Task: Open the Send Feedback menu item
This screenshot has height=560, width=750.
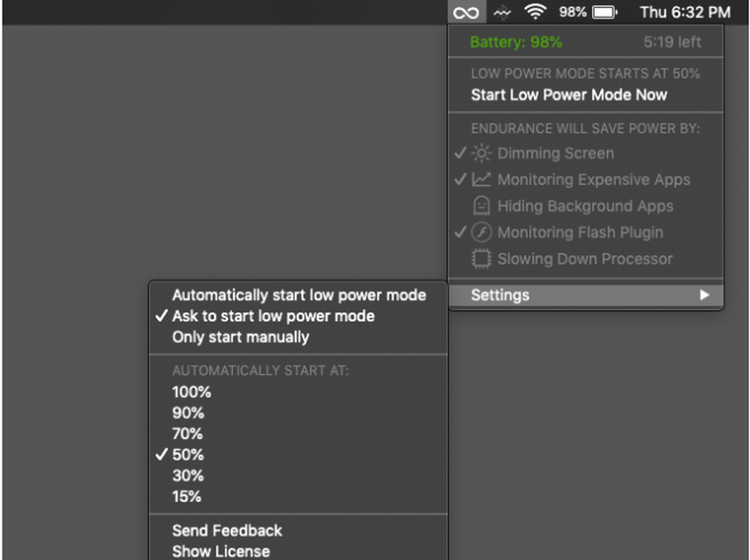Action: coord(227,531)
